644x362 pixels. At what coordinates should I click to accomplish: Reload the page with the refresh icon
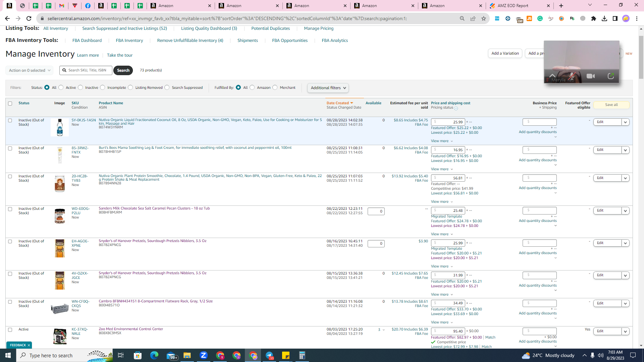pyautogui.click(x=29, y=18)
